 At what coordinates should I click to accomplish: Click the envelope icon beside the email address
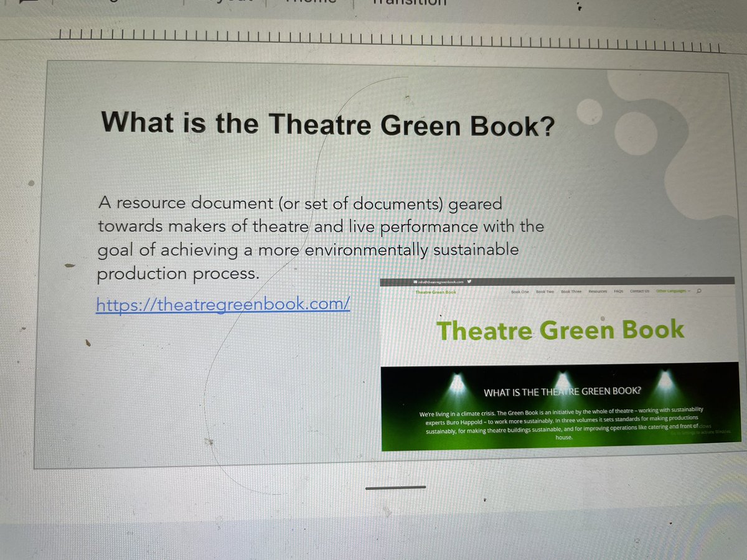point(415,282)
